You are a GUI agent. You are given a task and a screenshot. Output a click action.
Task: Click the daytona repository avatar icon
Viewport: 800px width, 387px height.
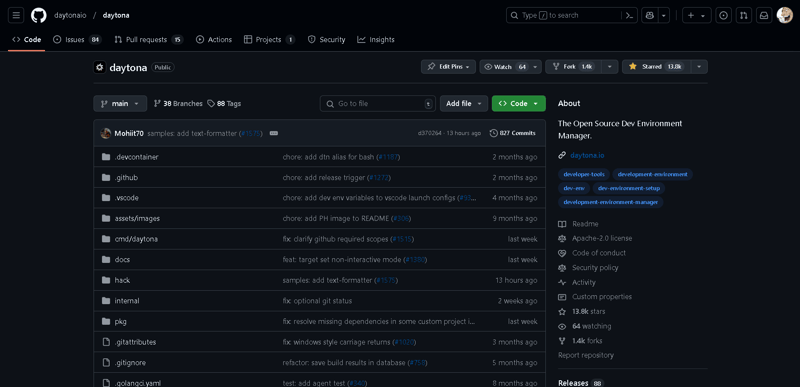[x=99, y=67]
